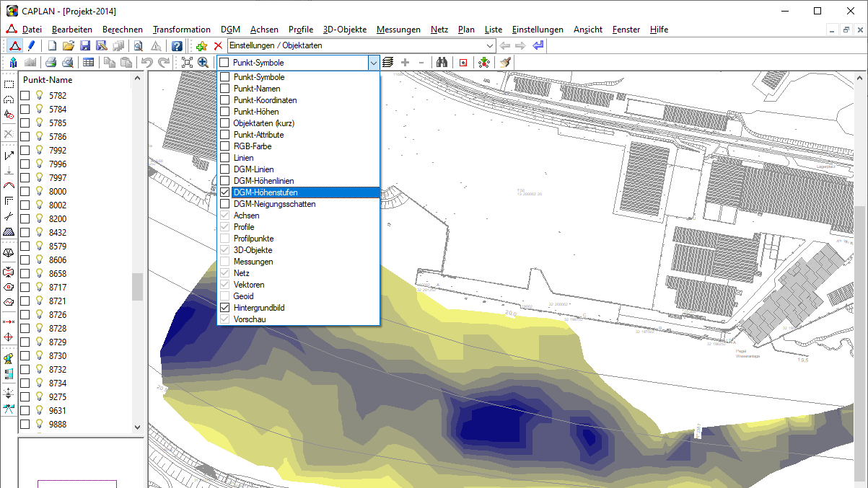Toggle the Hintergrundbild checkbox
This screenshot has height=488, width=868.
pos(225,308)
